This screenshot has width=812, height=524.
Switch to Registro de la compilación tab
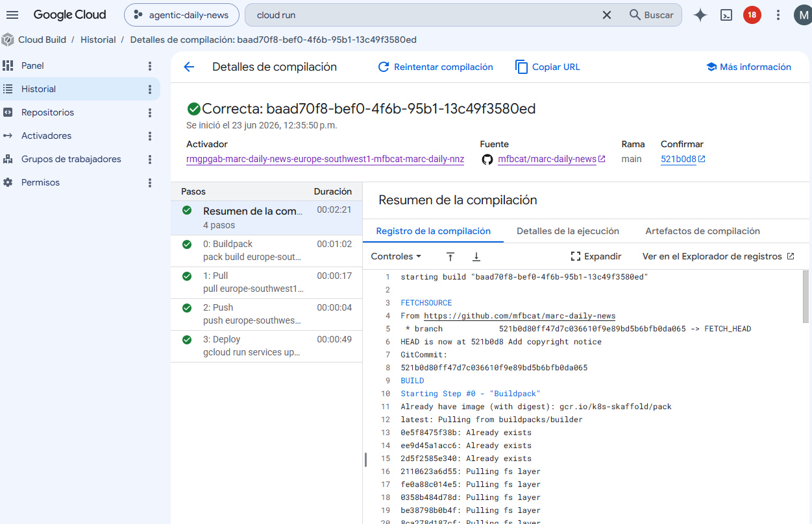(x=434, y=231)
